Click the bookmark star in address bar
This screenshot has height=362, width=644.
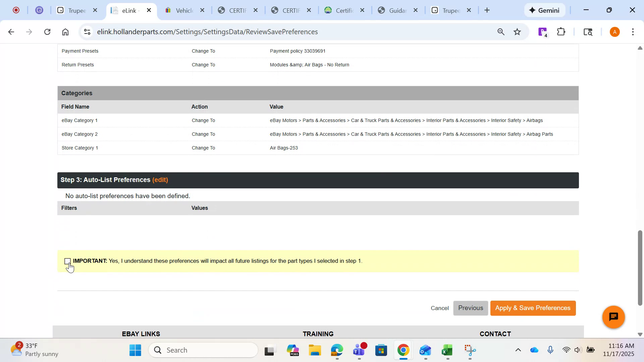click(517, 32)
